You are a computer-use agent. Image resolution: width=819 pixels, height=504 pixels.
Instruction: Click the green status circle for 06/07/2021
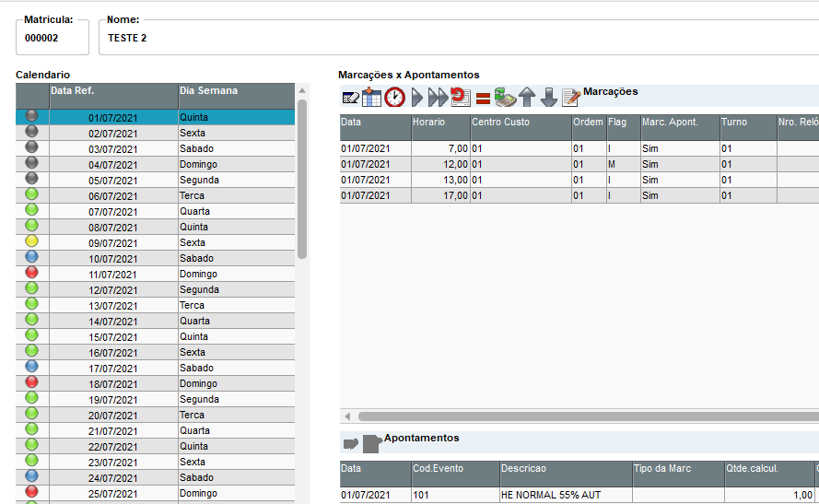click(x=32, y=194)
